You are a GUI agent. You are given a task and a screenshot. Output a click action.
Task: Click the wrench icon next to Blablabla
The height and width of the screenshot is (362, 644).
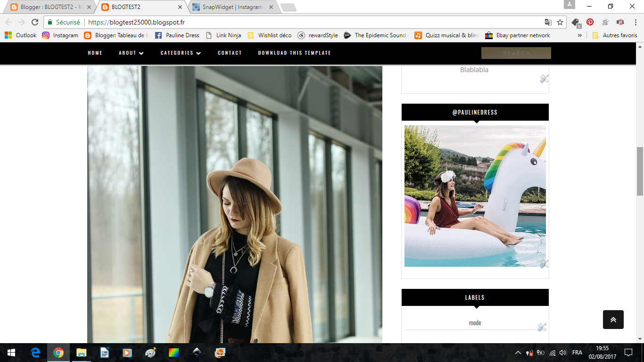(545, 79)
